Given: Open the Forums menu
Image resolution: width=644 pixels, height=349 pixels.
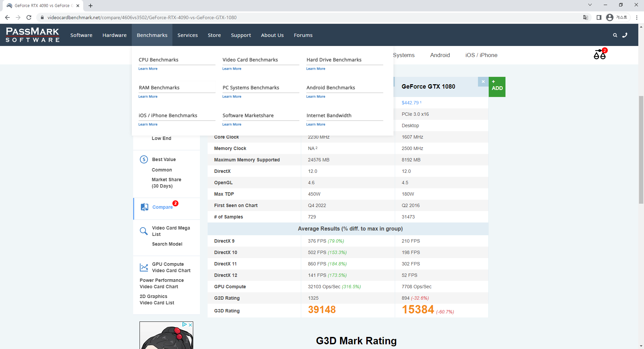Looking at the screenshot, I should (303, 35).
